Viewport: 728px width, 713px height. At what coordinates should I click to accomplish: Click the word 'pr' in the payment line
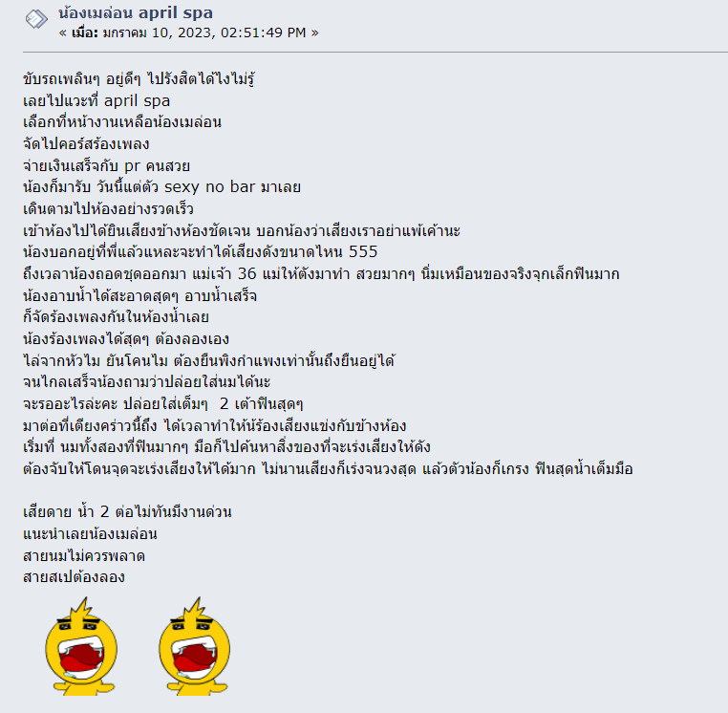point(133,166)
